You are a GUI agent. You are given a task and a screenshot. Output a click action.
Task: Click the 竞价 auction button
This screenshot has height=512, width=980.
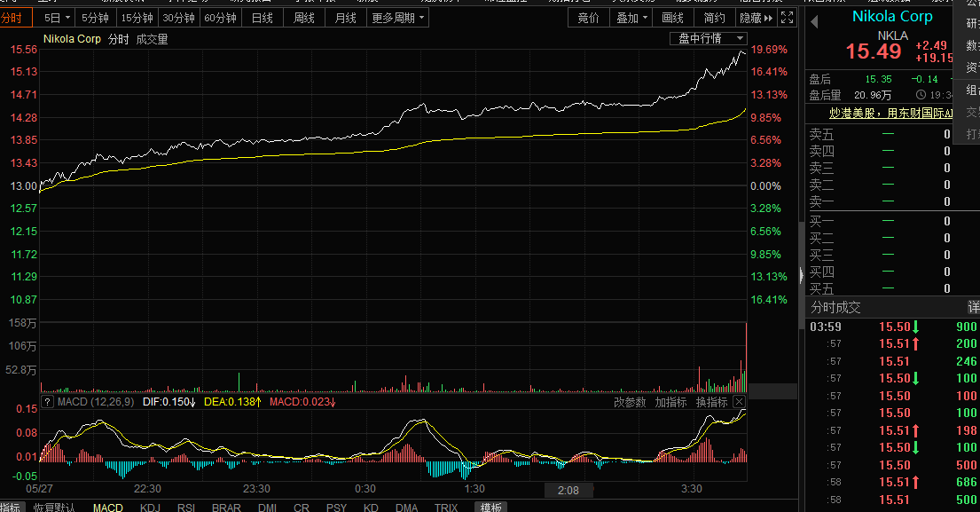click(588, 18)
